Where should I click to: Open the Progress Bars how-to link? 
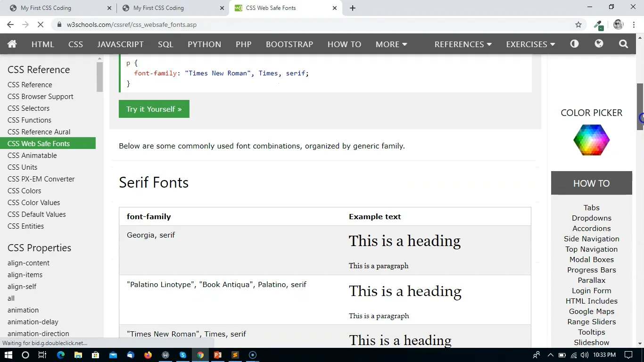coord(591,270)
